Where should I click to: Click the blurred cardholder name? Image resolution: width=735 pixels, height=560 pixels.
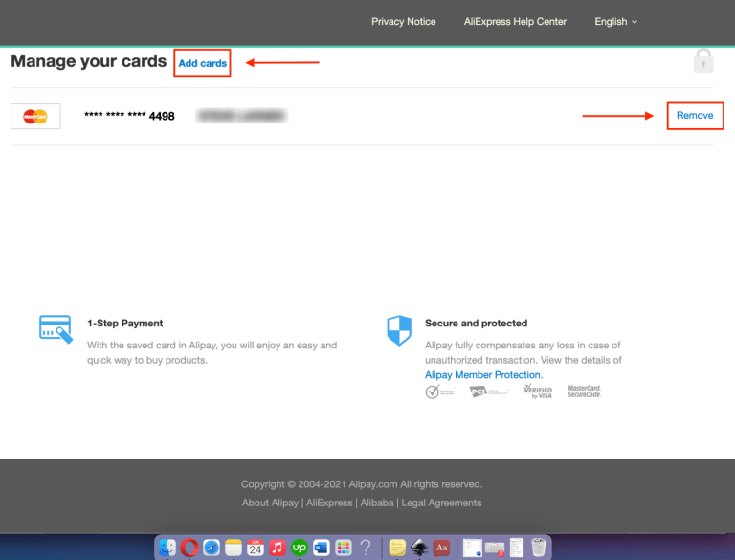tap(241, 116)
